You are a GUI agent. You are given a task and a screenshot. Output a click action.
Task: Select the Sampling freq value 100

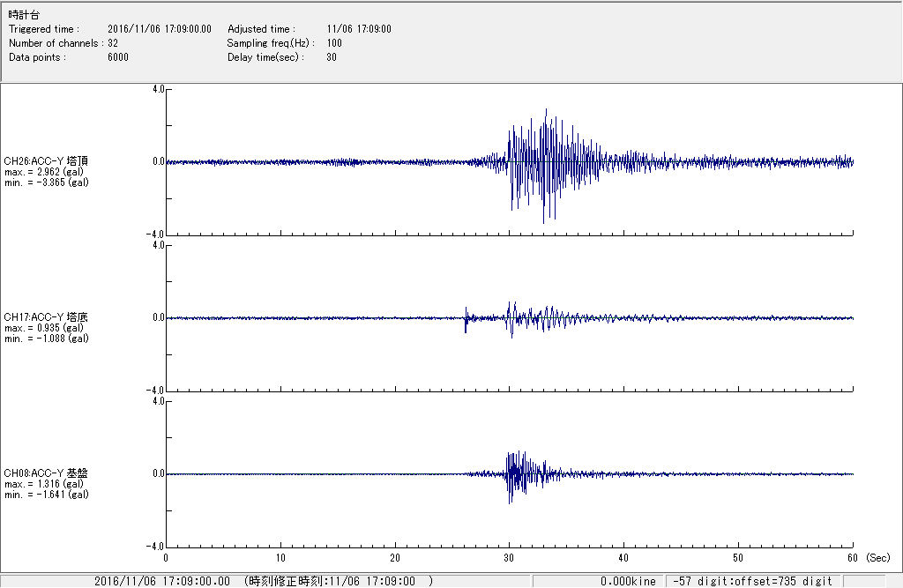333,43
